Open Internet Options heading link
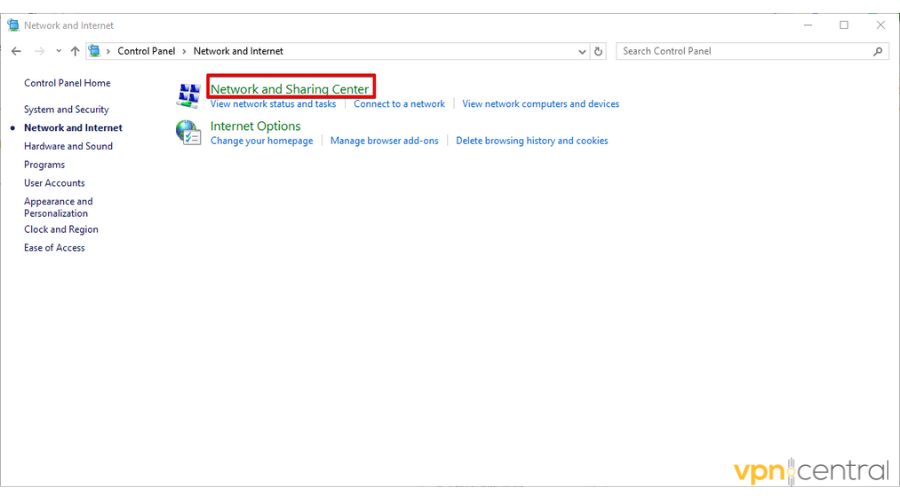The width and height of the screenshot is (900, 500). point(255,126)
